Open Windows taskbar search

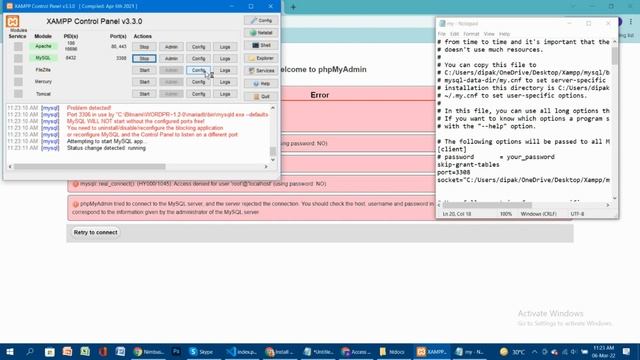[x=30, y=351]
